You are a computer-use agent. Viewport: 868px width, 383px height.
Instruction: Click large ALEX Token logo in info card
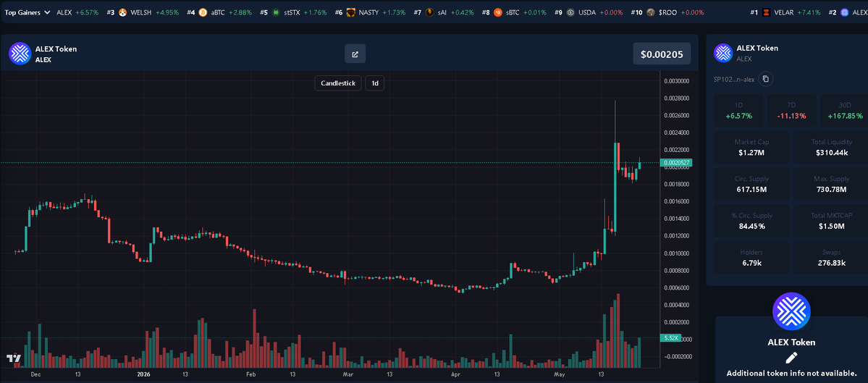click(x=791, y=311)
